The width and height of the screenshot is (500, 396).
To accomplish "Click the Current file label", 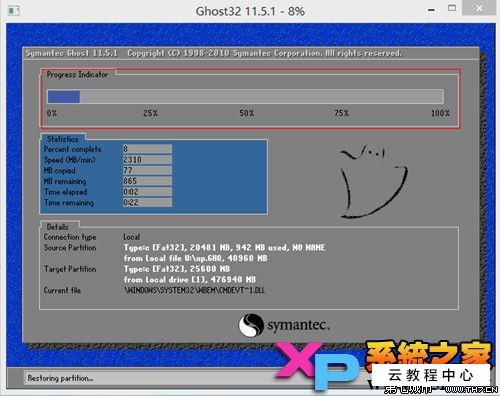I will pos(62,290).
